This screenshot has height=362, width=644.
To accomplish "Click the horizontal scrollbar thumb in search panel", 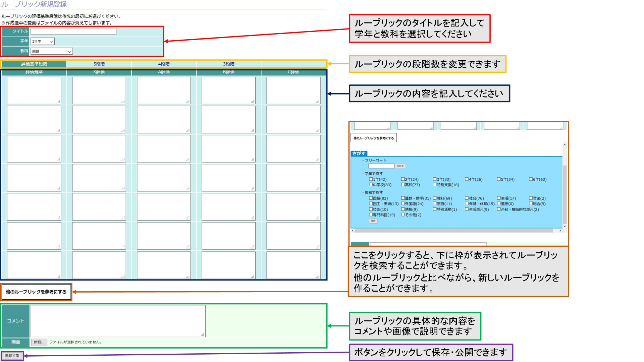I will pos(454,231).
